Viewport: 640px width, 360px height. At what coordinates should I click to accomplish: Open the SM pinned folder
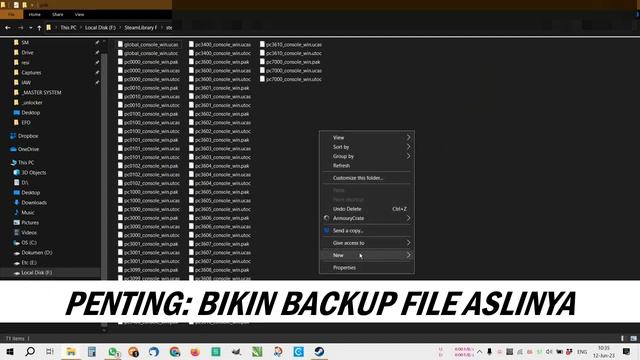[x=25, y=42]
